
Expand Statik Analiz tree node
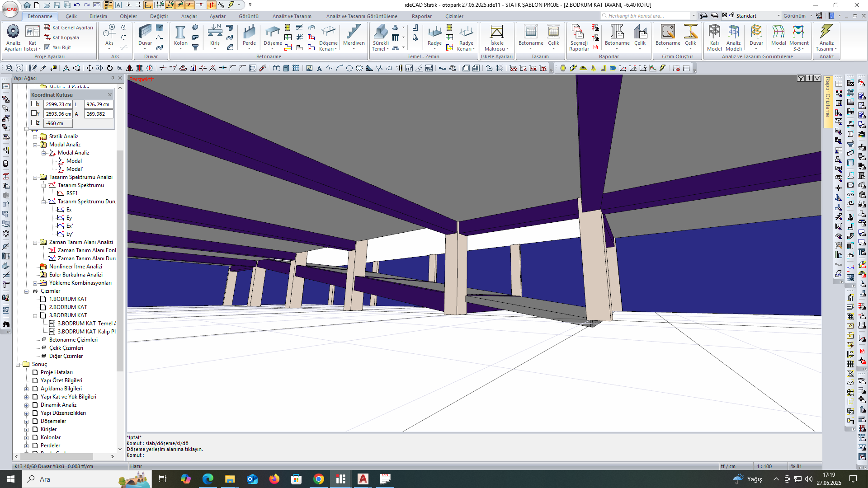[35, 136]
